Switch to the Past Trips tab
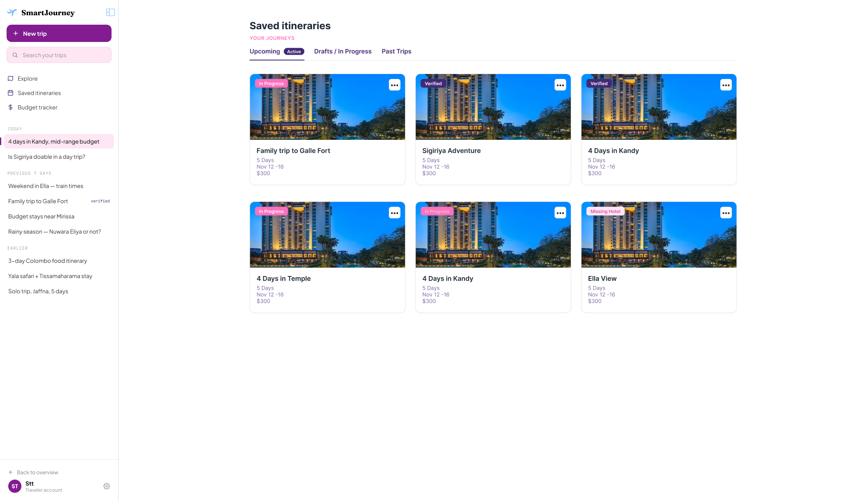The height and width of the screenshot is (501, 868). (396, 51)
